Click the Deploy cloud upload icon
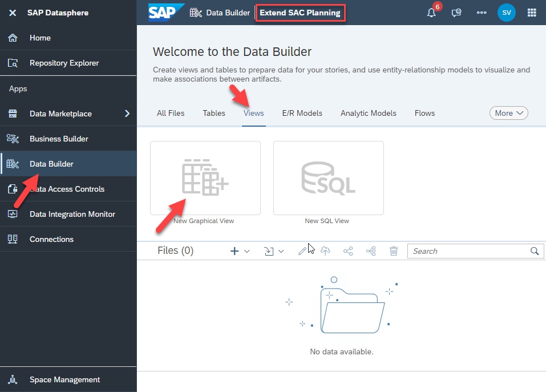 [x=325, y=251]
